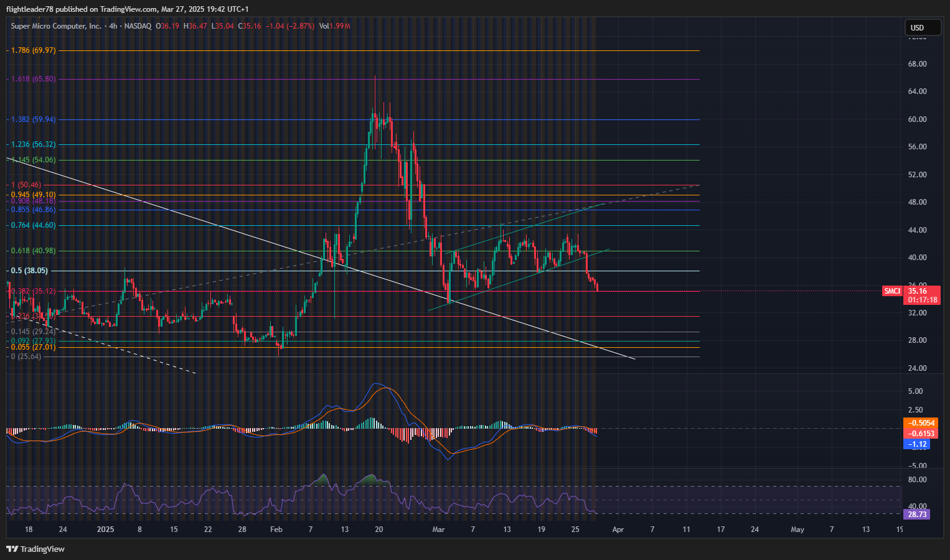
Task: Click the 20 date label on time axis
Action: [379, 530]
